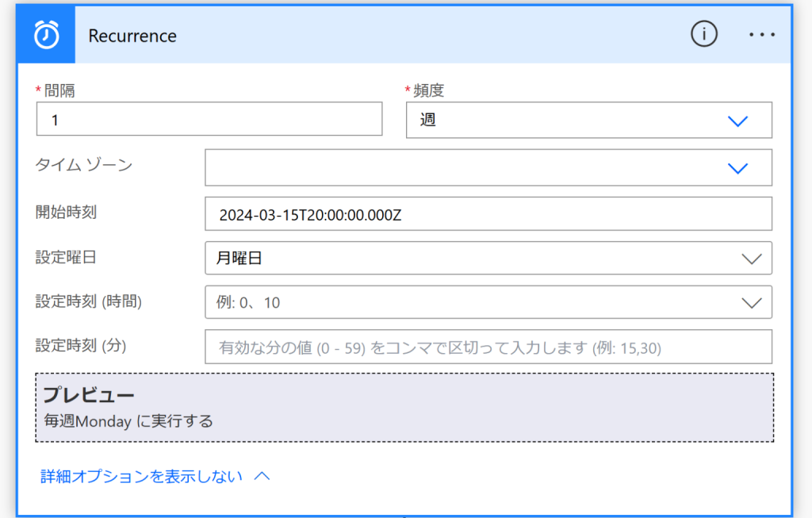The height and width of the screenshot is (518, 812).
Task: Click the 間隔 input field containing 1
Action: 209,120
